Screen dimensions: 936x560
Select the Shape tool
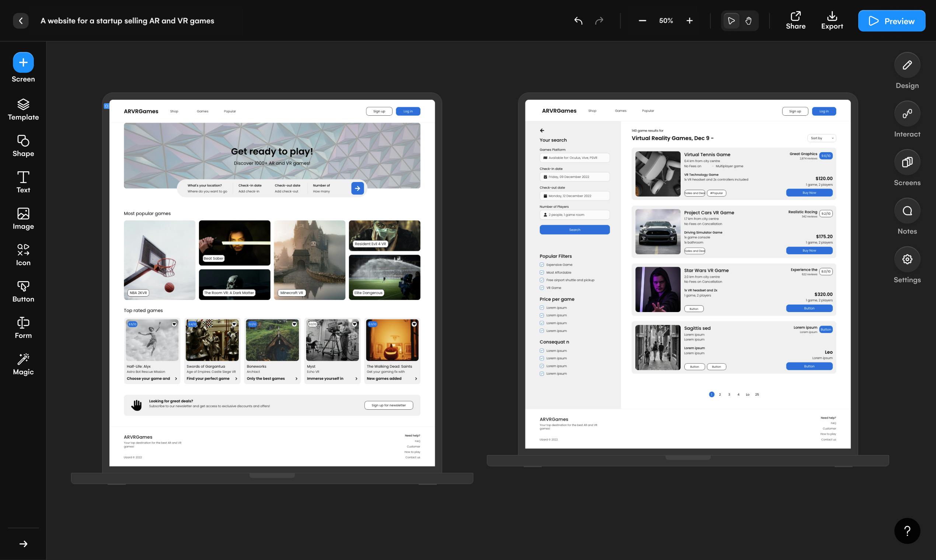click(x=24, y=146)
